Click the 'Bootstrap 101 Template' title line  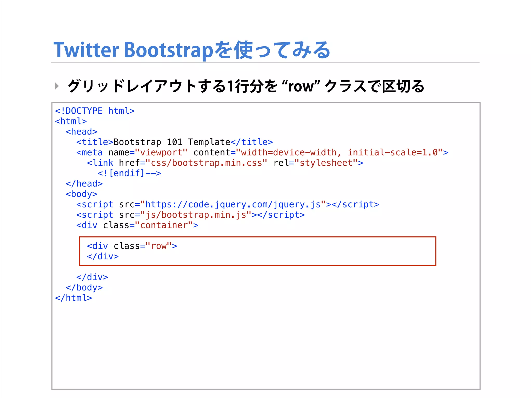[175, 142]
